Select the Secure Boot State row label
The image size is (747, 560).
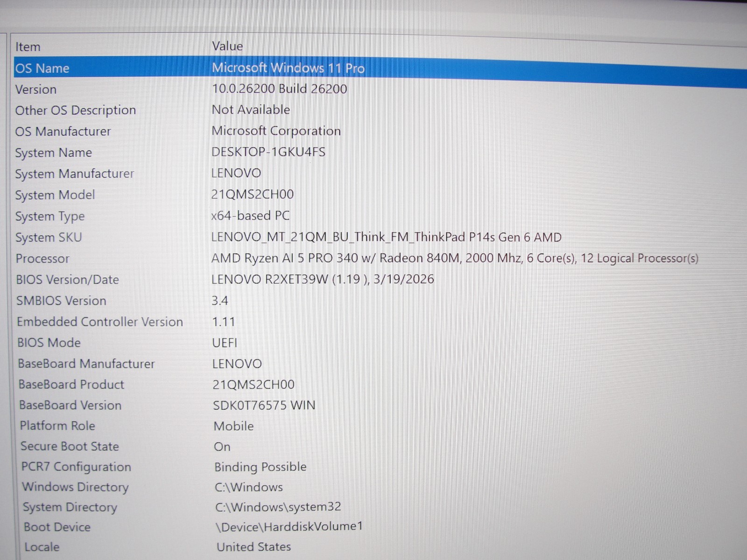coord(70,446)
